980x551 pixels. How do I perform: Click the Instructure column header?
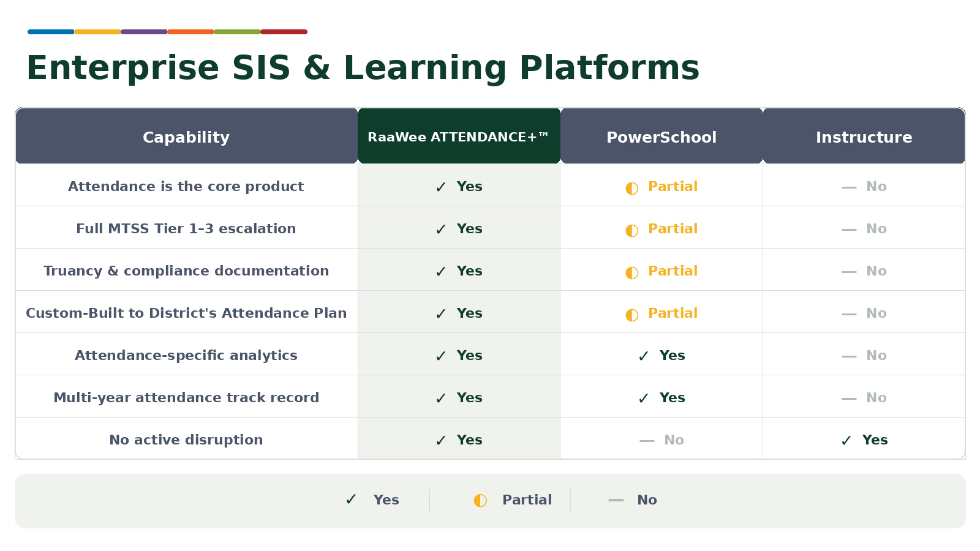[x=864, y=136]
